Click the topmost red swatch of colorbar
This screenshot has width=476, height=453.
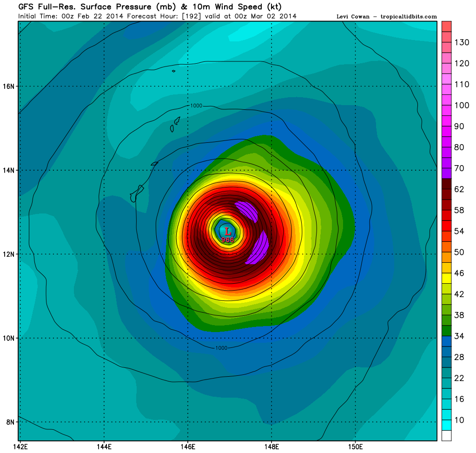pyautogui.click(x=447, y=27)
